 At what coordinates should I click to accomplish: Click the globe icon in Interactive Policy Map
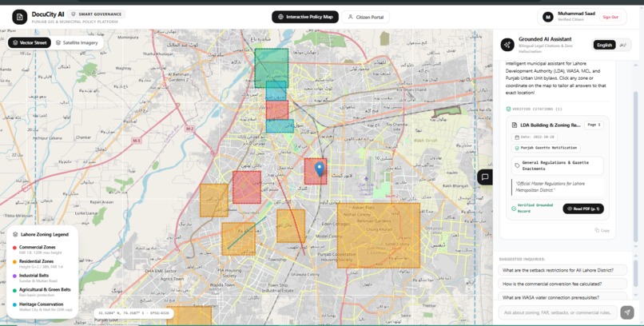[281, 17]
